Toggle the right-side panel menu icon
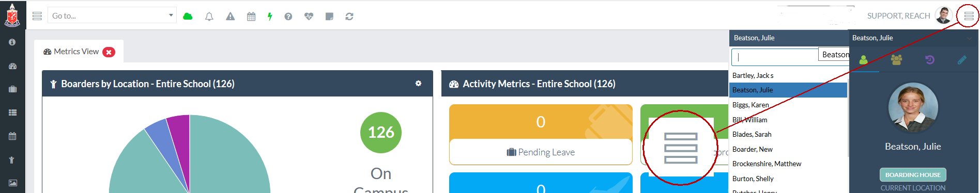This screenshot has width=980, height=193. pos(969,16)
